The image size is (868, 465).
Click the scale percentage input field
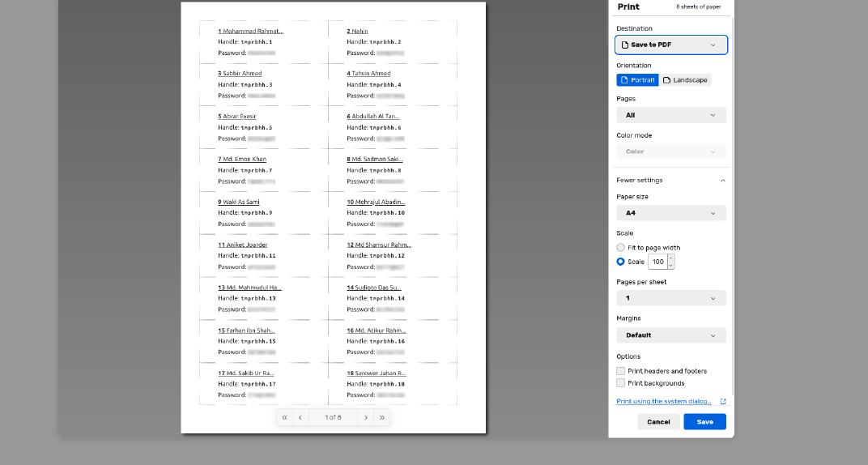coord(657,262)
